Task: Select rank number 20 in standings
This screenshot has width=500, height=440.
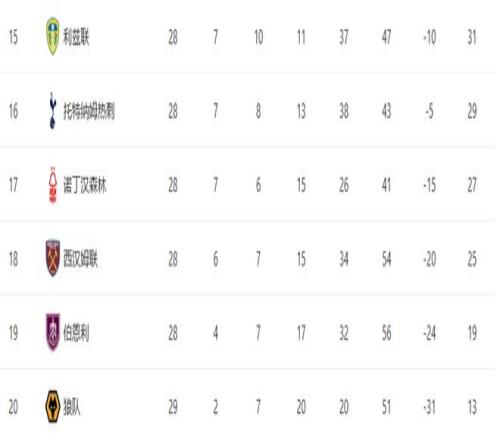Action: 13,407
